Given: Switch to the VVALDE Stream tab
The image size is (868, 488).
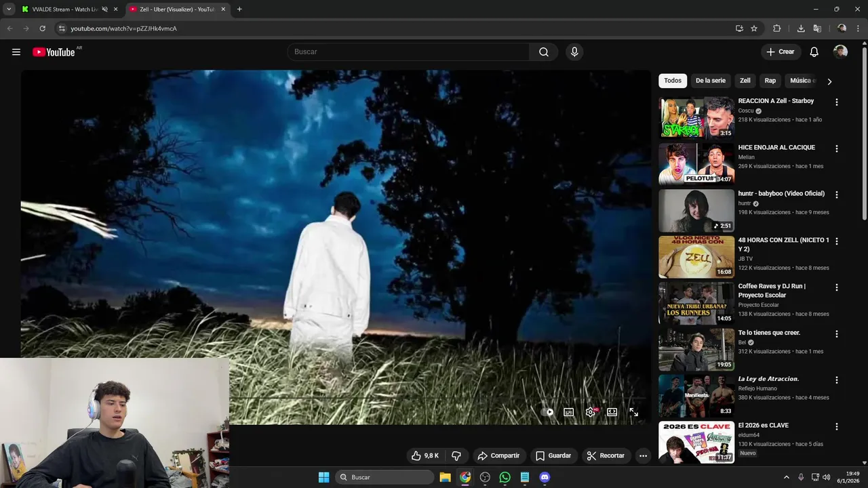Looking at the screenshot, I should (66, 9).
